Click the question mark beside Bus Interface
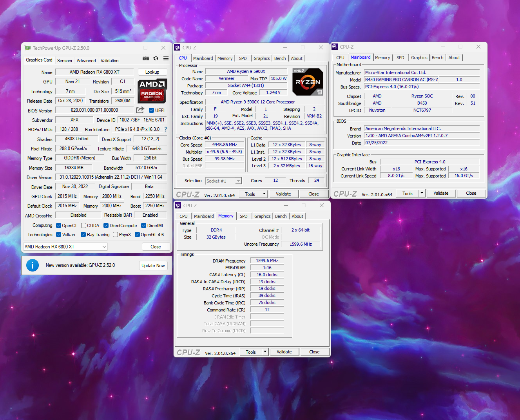 coord(166,129)
